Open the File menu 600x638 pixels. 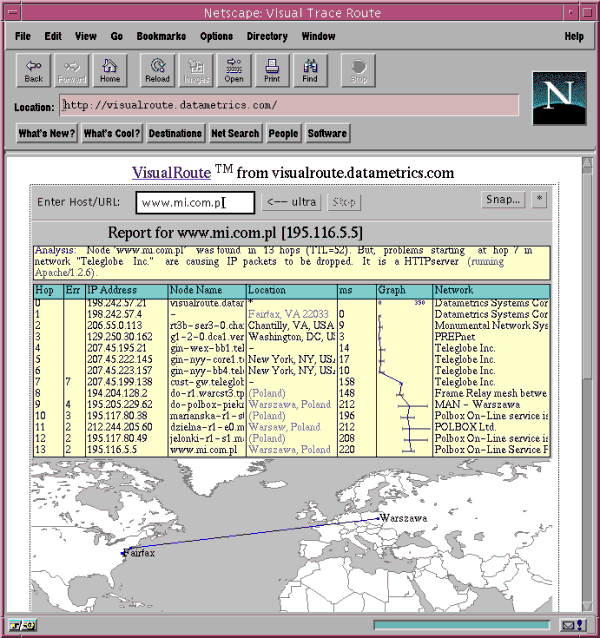(23, 36)
